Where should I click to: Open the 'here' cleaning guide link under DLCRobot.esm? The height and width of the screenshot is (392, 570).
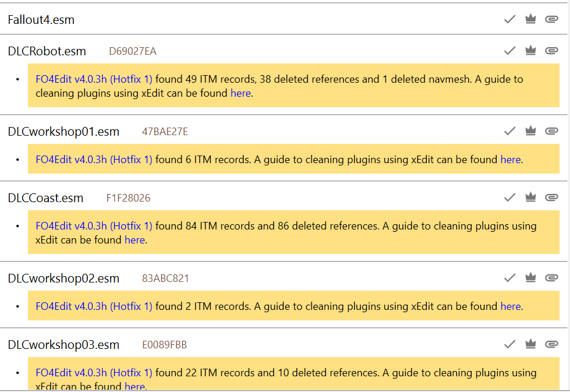pyautogui.click(x=240, y=93)
